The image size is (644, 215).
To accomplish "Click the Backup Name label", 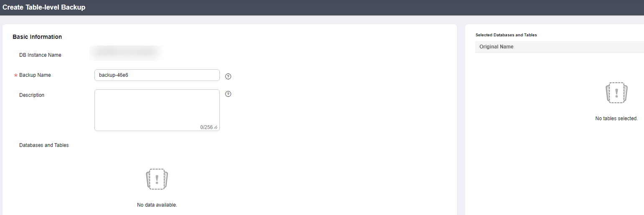I will click(35, 75).
